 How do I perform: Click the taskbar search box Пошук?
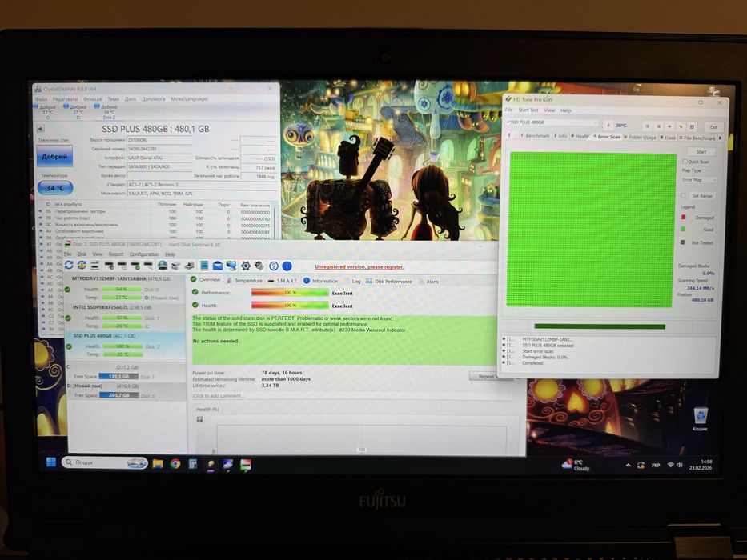(105, 462)
